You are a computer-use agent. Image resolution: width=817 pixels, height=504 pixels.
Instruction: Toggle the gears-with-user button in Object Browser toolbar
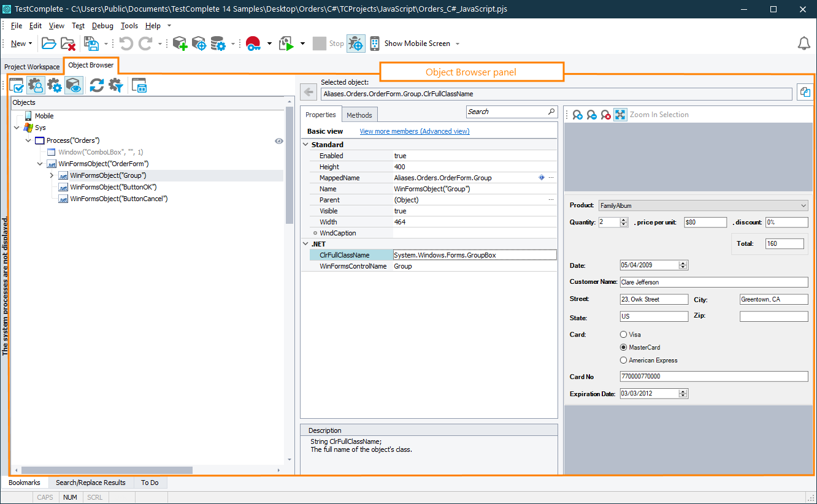36,85
